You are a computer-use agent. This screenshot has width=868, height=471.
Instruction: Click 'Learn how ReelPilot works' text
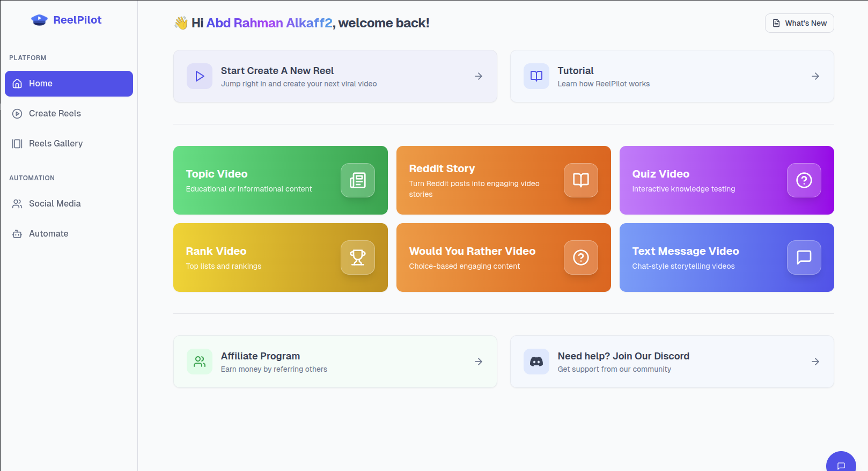pyautogui.click(x=604, y=84)
